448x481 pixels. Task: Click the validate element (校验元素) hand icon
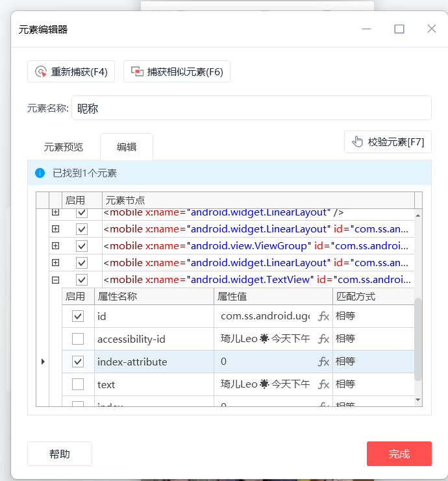tap(357, 142)
